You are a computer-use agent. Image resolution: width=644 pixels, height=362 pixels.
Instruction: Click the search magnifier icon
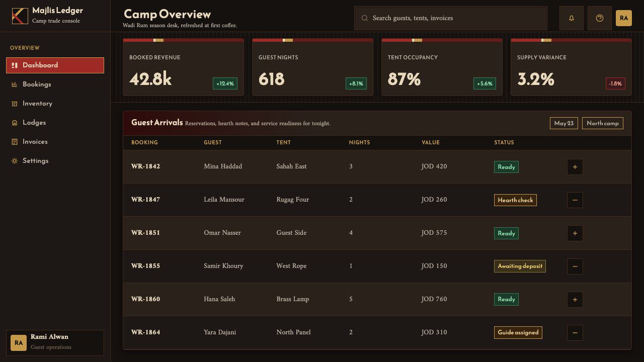click(x=365, y=18)
